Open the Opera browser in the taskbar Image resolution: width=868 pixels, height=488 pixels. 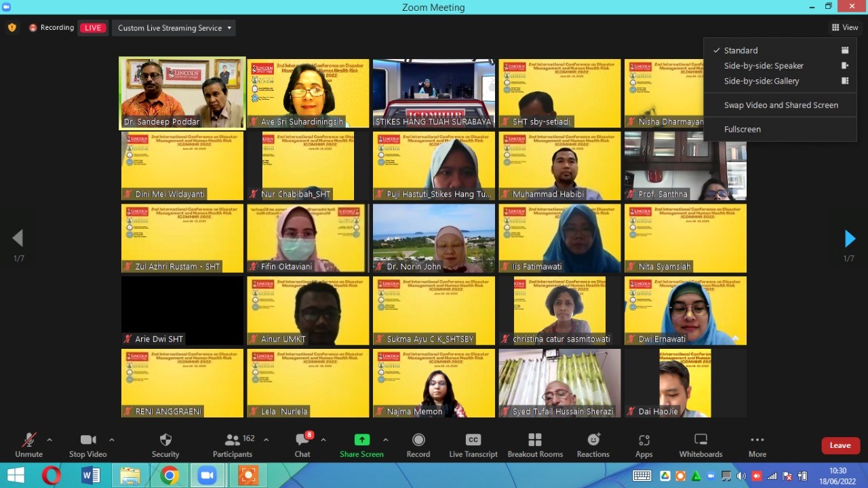51,476
